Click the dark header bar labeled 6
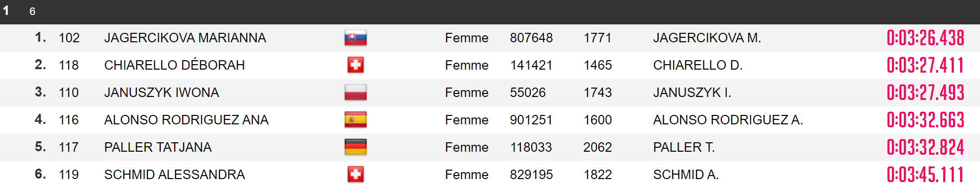Image resolution: width=980 pixels, height=195 pixels. [x=490, y=11]
